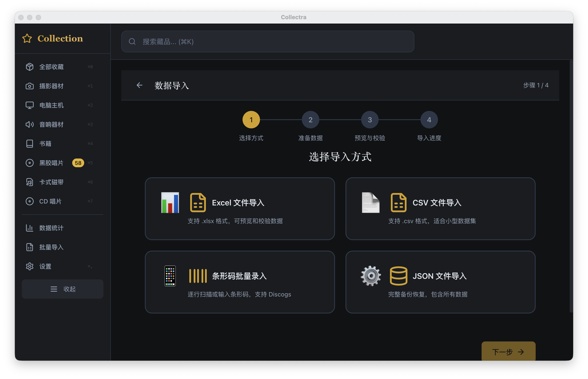Click 逐行扫描或输入条形码 description text
The image size is (588, 379).
239,294
